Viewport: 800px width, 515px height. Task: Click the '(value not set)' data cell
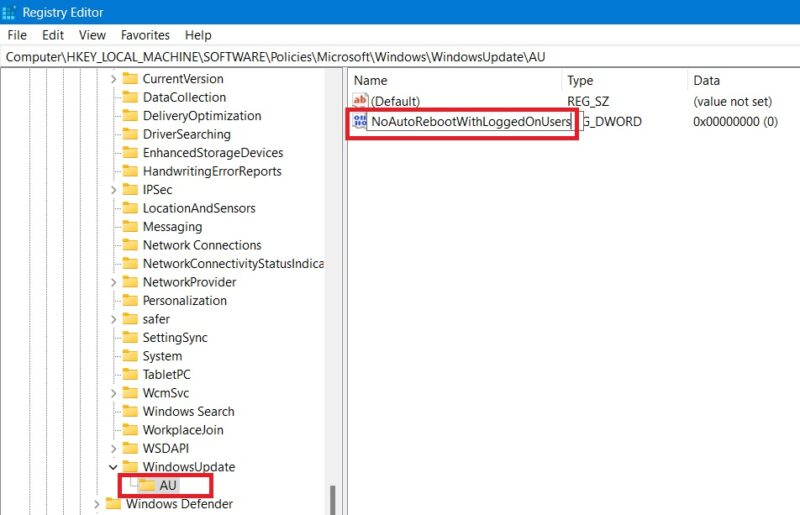pyautogui.click(x=732, y=101)
